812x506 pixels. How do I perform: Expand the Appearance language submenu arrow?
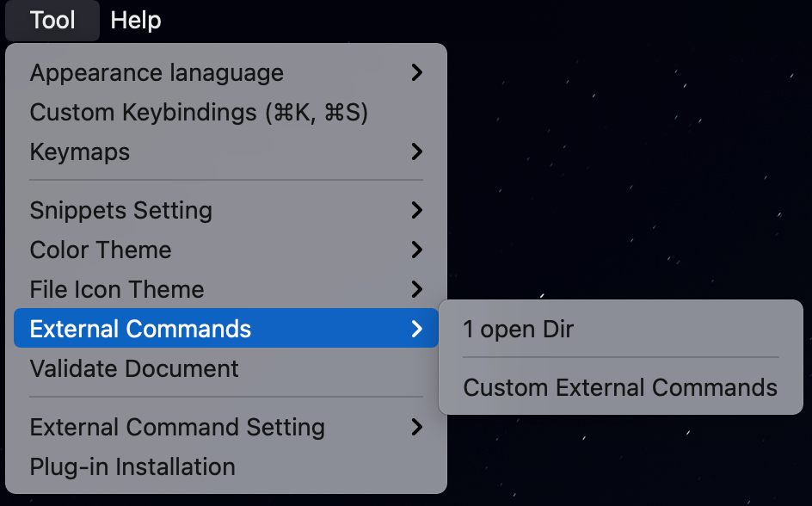pyautogui.click(x=417, y=73)
